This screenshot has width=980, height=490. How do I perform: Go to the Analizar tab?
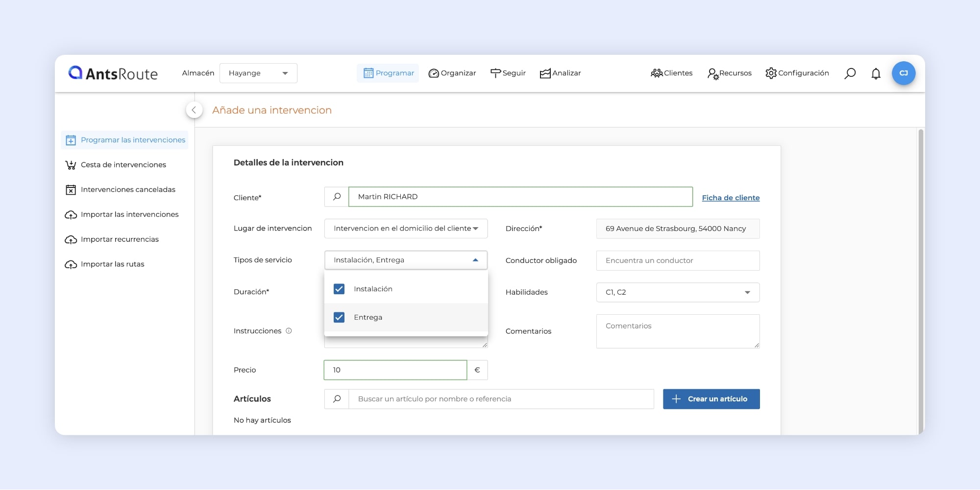point(560,73)
